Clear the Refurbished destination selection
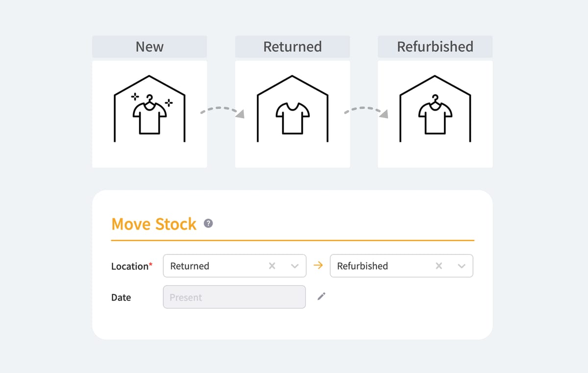This screenshot has width=588, height=373. 439,265
